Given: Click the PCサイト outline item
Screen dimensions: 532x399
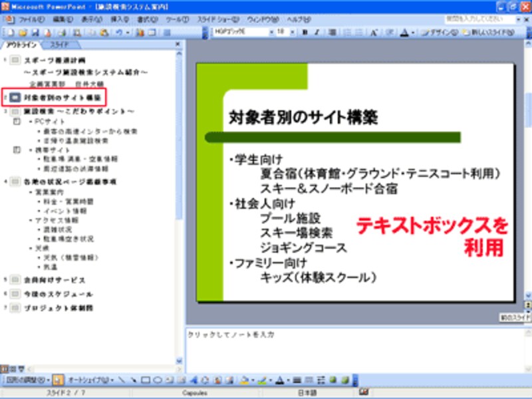Looking at the screenshot, I should coord(49,122).
